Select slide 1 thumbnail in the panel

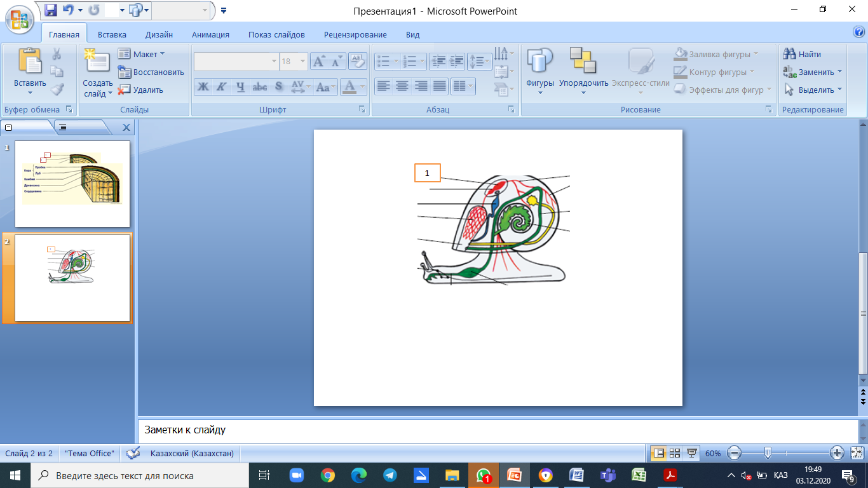coord(72,183)
